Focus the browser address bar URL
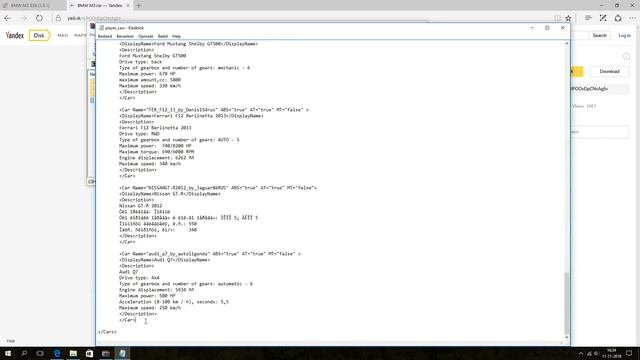 point(94,18)
